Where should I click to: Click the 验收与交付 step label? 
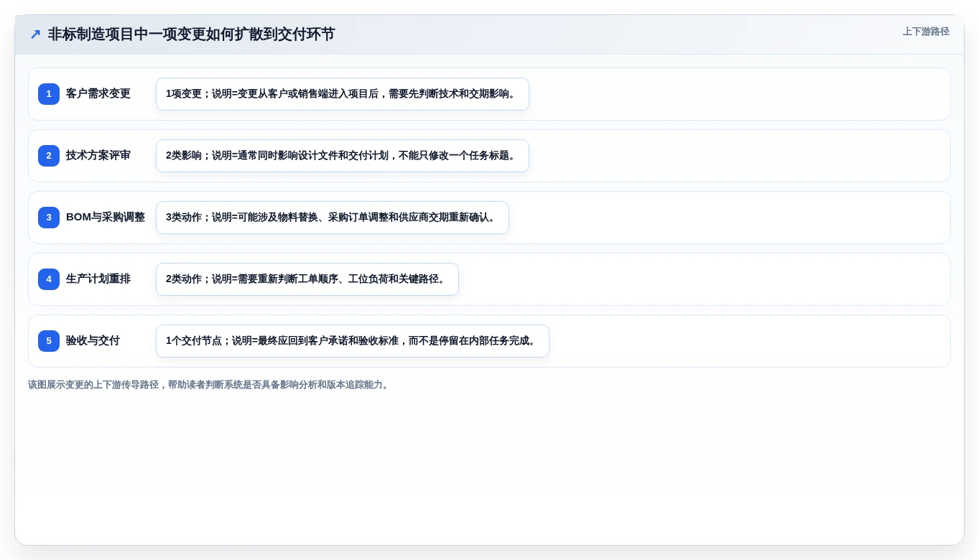tap(93, 341)
